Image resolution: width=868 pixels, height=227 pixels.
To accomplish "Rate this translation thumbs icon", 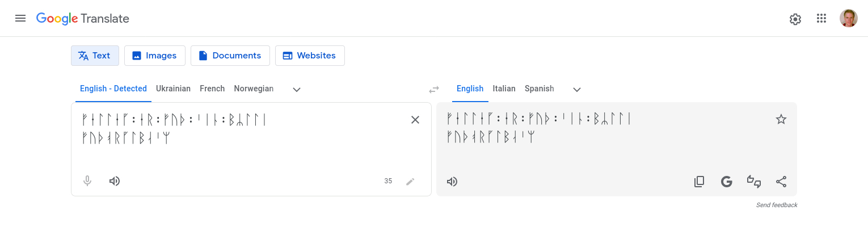I will pyautogui.click(x=753, y=182).
